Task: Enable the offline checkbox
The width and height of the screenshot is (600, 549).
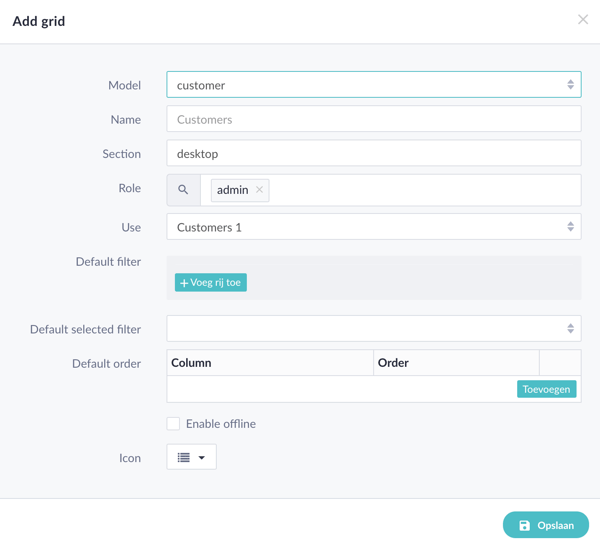Action: 173,424
